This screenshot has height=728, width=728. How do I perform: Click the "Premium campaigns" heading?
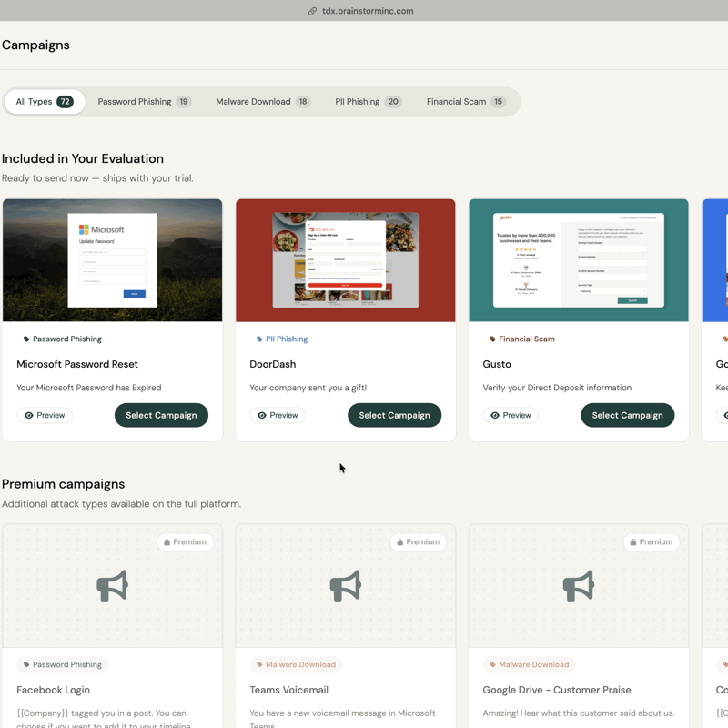click(64, 484)
